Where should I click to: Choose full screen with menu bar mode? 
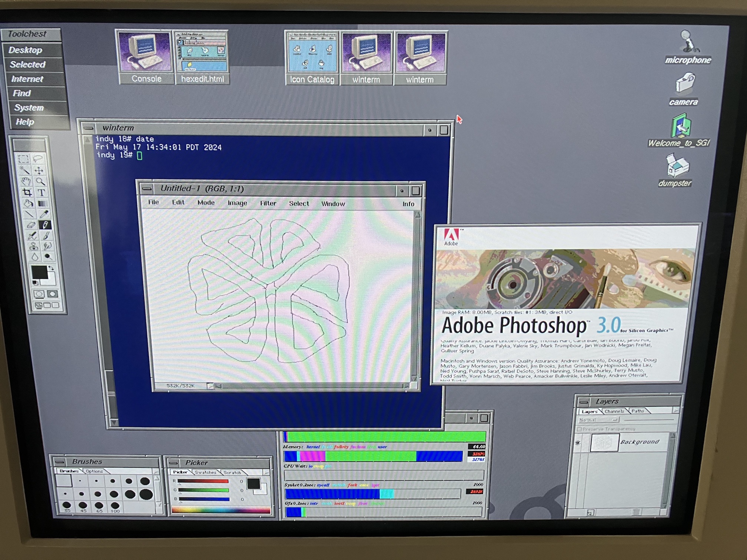[47, 305]
